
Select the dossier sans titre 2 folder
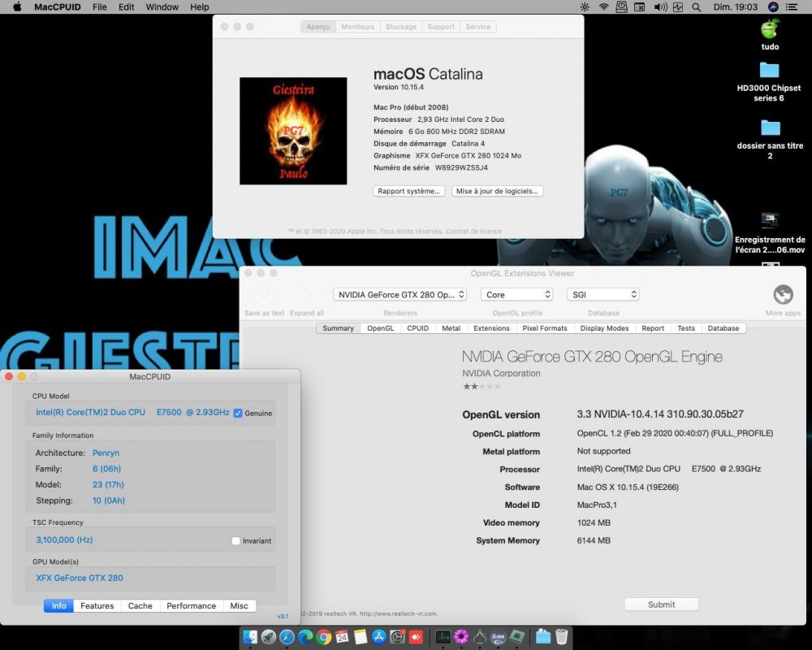[x=770, y=128]
